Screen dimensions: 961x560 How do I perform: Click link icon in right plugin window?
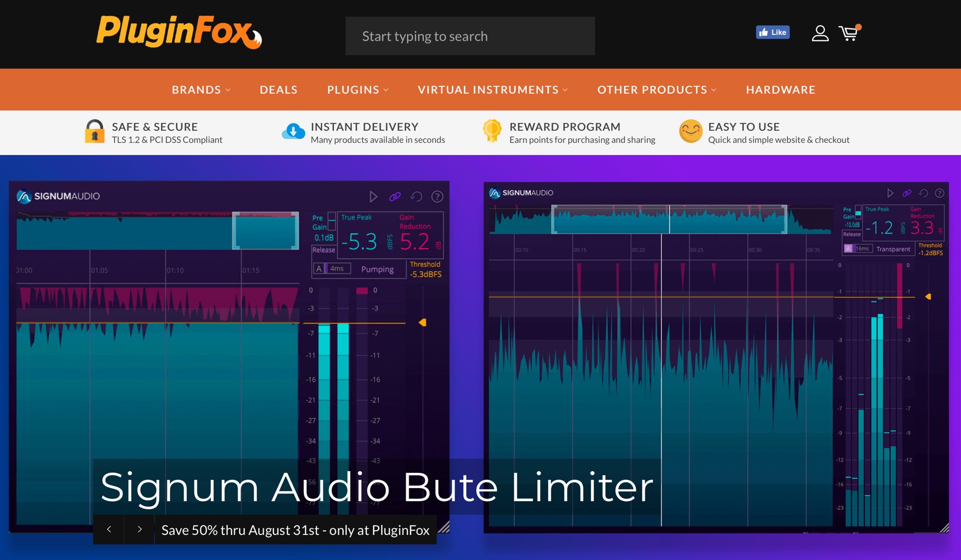click(x=907, y=193)
